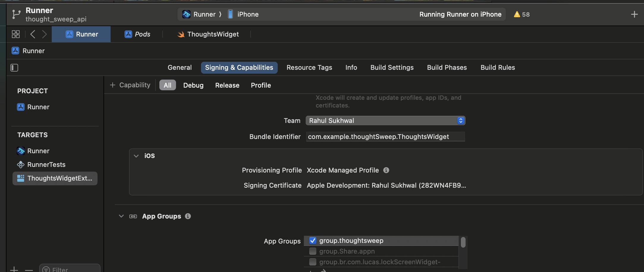Image resolution: width=644 pixels, height=272 pixels.
Task: Enable the group.Share.appn checkbox
Action: pos(312,251)
